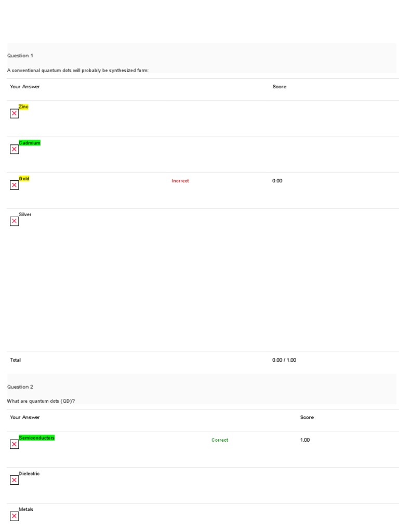Screen dimensions: 399x532
Task: Click the yellow-highlighted Gold label
Action: tap(24, 179)
